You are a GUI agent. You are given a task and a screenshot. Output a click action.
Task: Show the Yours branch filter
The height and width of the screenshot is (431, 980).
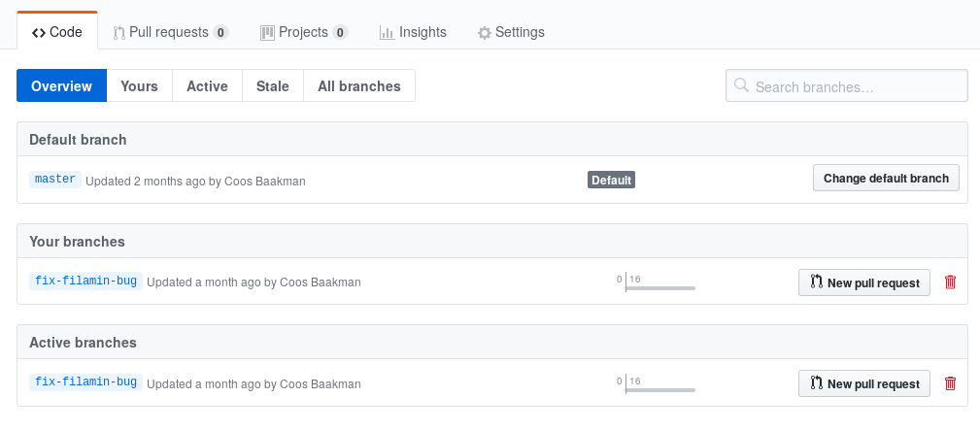coord(139,86)
